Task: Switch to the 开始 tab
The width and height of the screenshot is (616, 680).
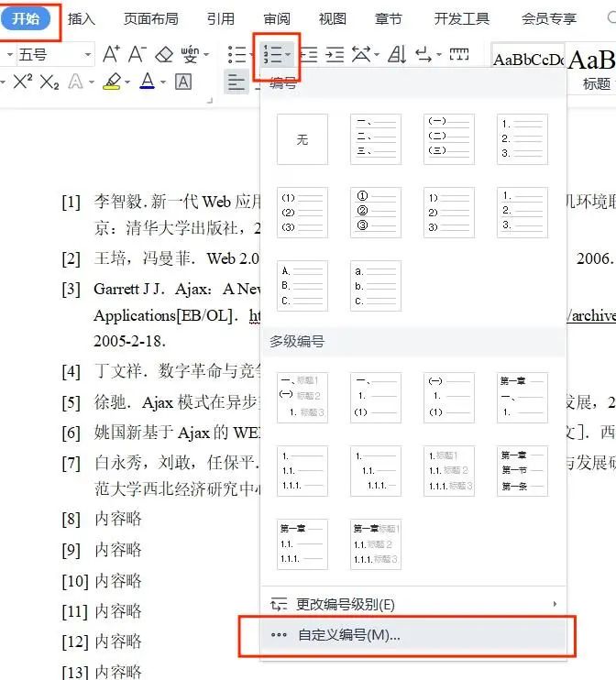Action: (25, 18)
